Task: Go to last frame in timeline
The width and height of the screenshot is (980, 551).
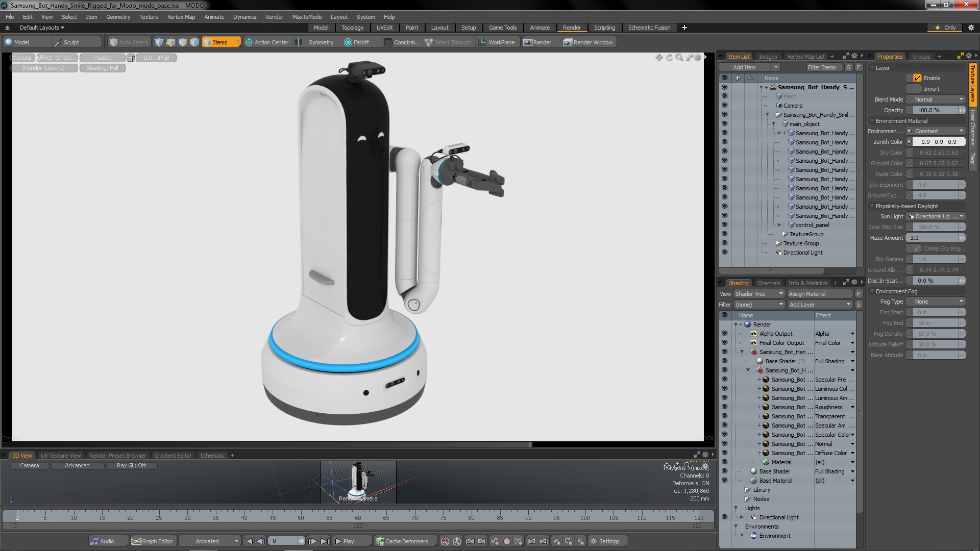Action: point(325,541)
